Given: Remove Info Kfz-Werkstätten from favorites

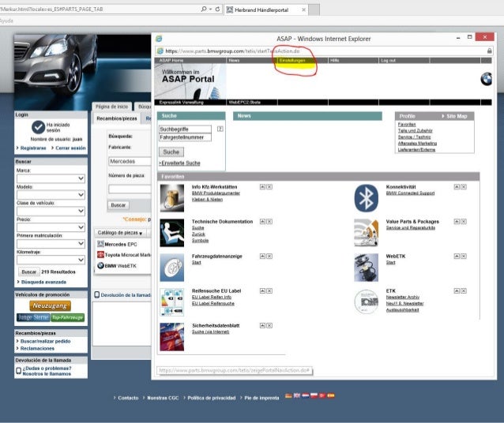Looking at the screenshot, I should 269,187.
